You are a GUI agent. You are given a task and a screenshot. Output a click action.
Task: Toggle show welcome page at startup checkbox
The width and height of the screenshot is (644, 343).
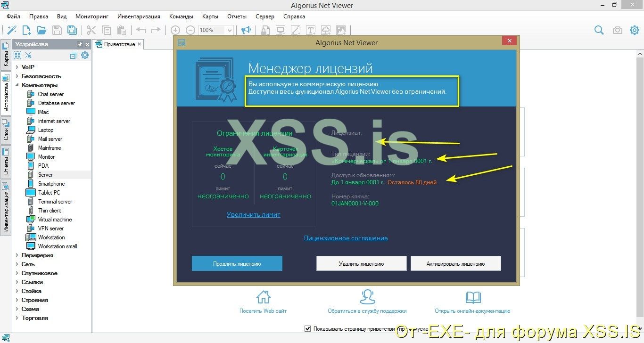click(x=308, y=328)
